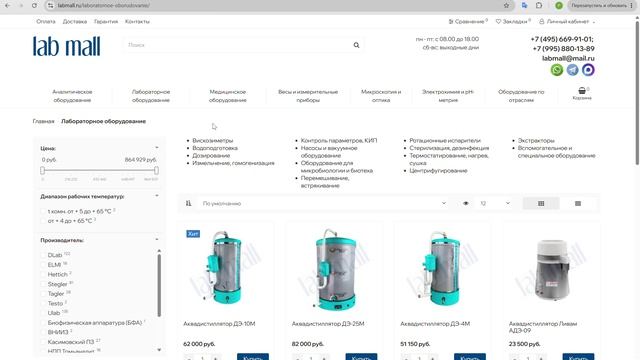640x360 pixels.
Task: Open Ротационные испарители category link
Action: (445, 140)
